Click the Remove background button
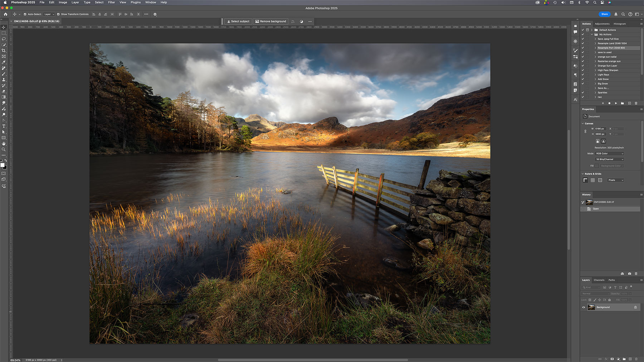This screenshot has height=362, width=644. pyautogui.click(x=270, y=21)
